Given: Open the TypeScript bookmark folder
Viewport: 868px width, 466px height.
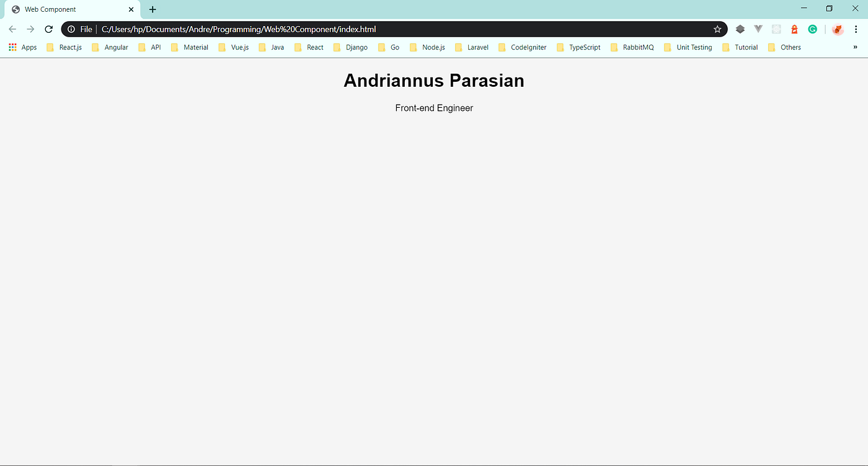Looking at the screenshot, I should click(578, 47).
